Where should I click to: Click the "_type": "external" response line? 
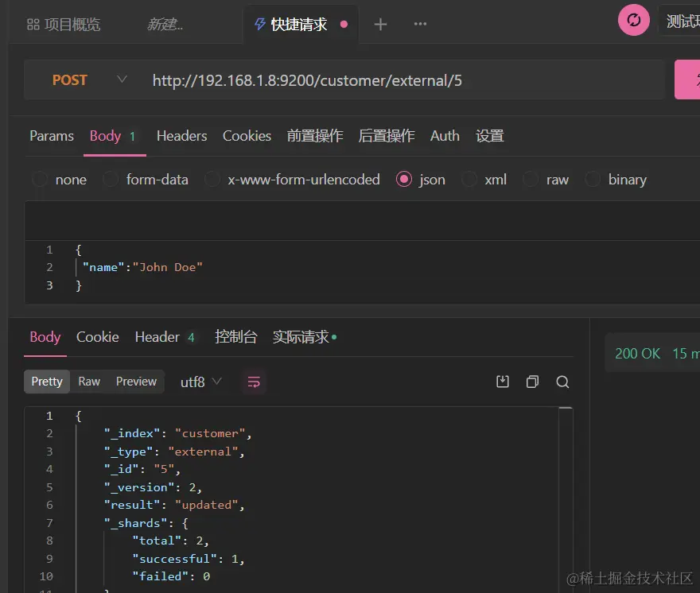coord(174,452)
